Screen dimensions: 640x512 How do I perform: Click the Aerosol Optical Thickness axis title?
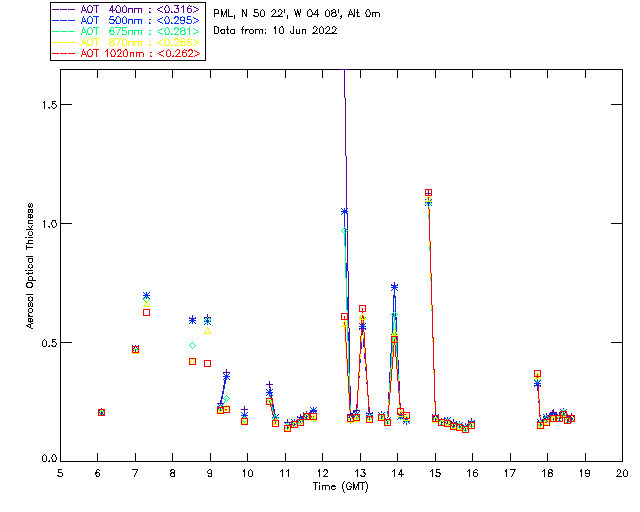coord(30,266)
